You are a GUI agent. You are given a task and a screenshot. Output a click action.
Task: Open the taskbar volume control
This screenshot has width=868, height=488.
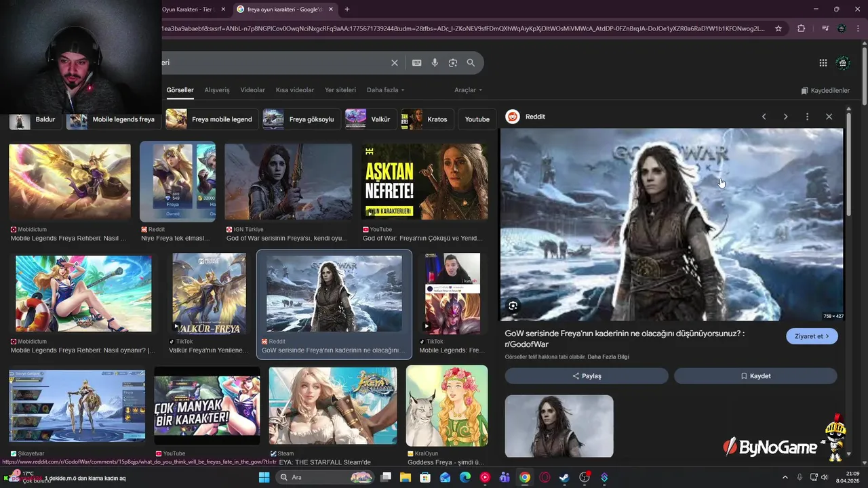coord(825,477)
